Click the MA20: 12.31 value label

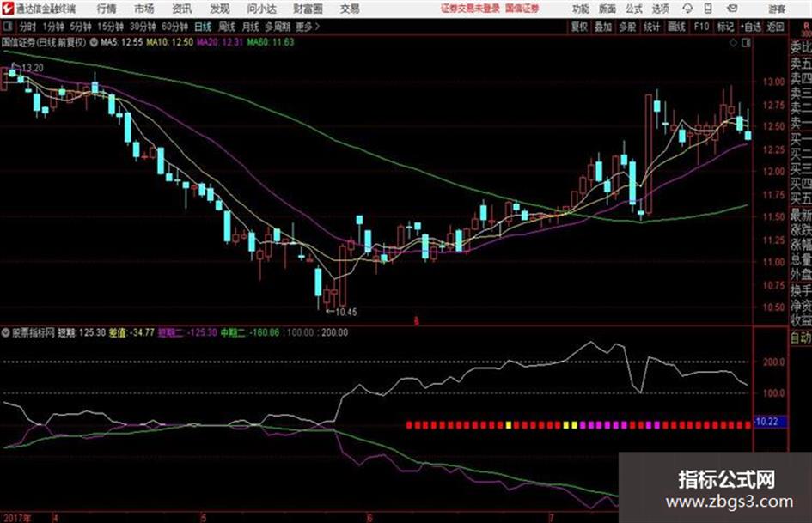220,42
